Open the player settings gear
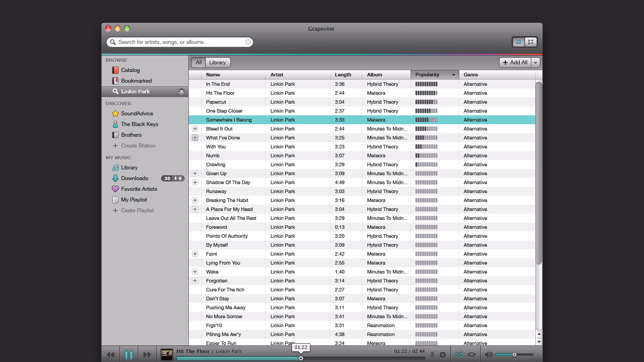 pyautogui.click(x=443, y=355)
